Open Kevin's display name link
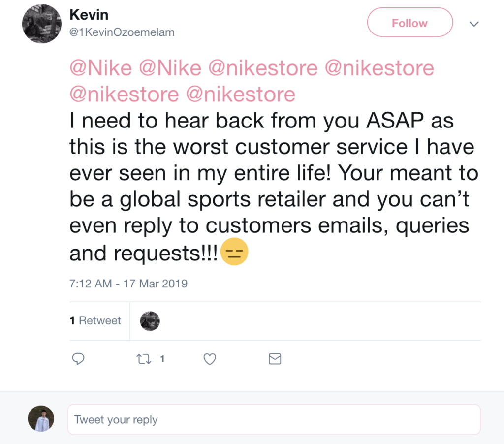This screenshot has width=504, height=444. 88,15
